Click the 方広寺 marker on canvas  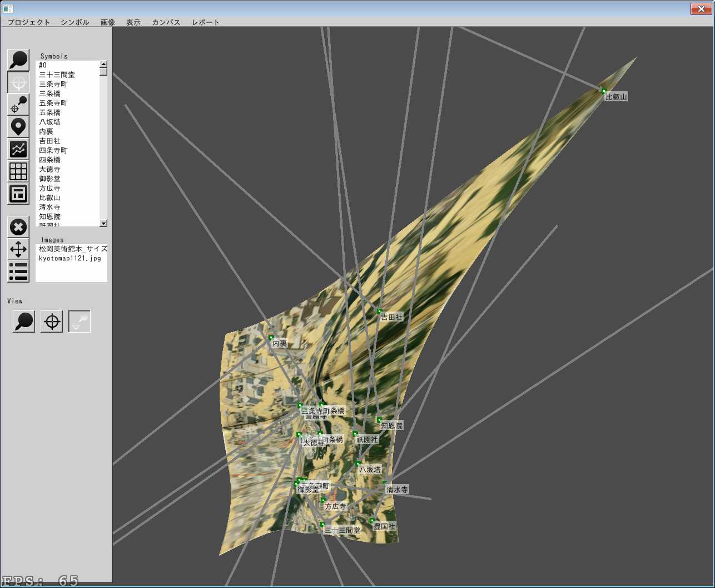pos(324,501)
